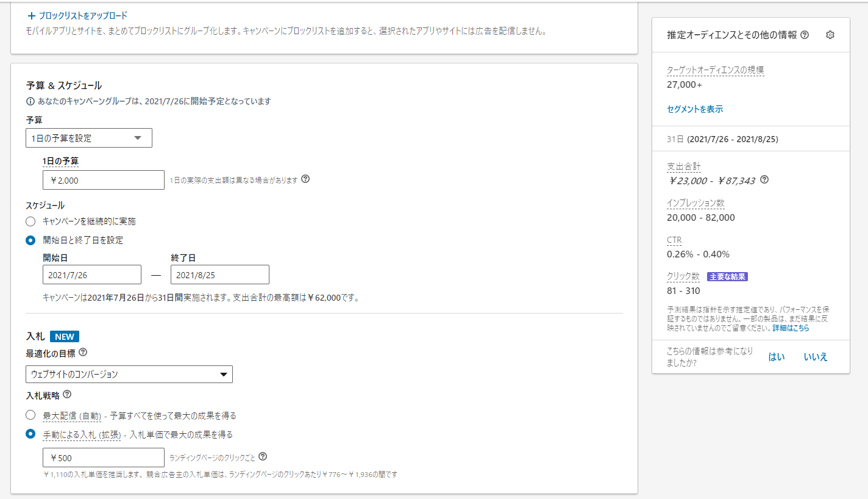Click help icon beside daily budget note
Viewport: 868px width, 499px height.
[x=306, y=179]
